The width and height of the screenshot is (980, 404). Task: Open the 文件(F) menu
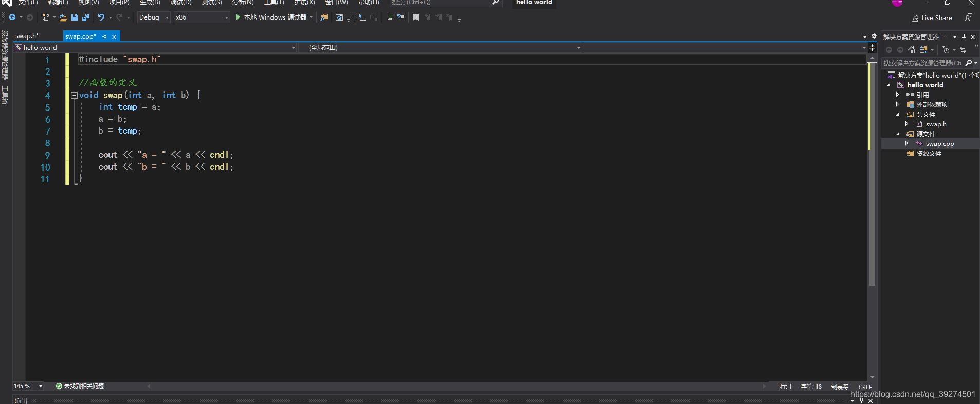point(28,3)
